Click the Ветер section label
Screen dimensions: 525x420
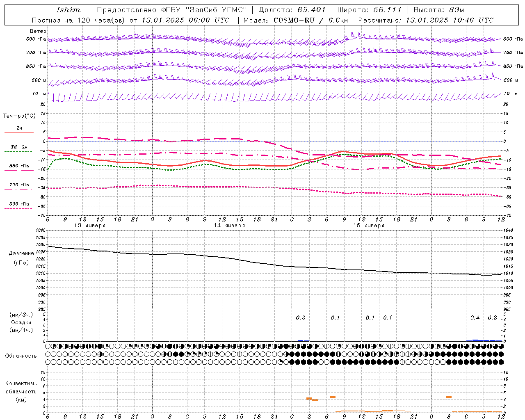coord(38,31)
